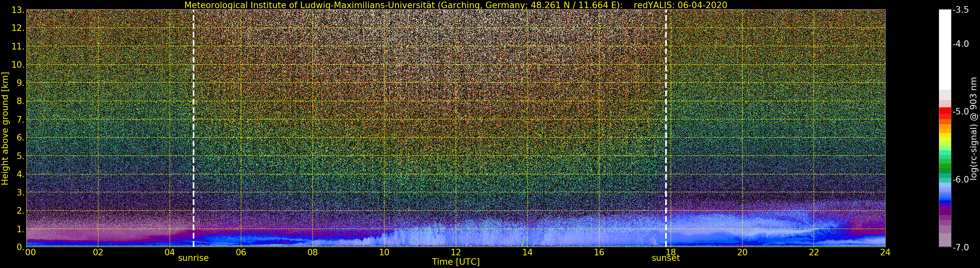Click the white dashed sunrise marker line
The image size is (980, 268).
coord(193,128)
